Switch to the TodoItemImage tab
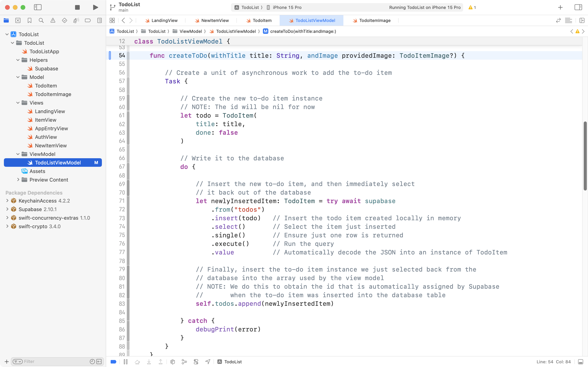Screen dimensions: 588x367 [x=374, y=20]
